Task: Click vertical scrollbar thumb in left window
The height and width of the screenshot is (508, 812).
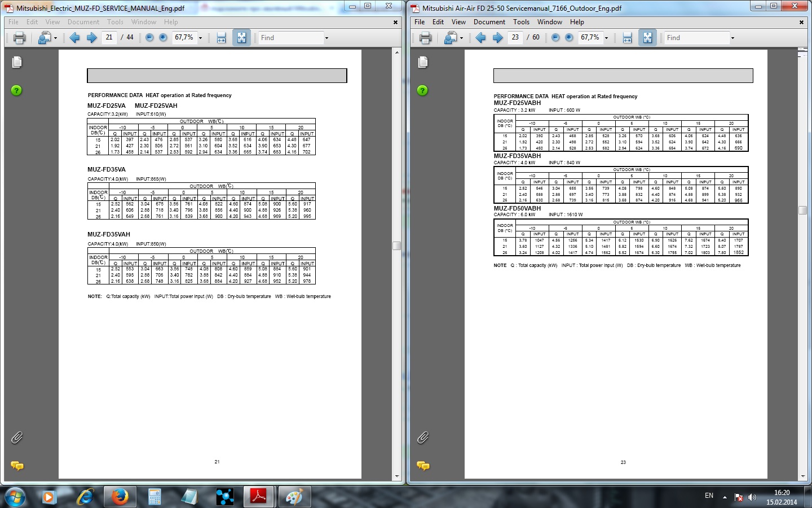Action: pos(396,246)
